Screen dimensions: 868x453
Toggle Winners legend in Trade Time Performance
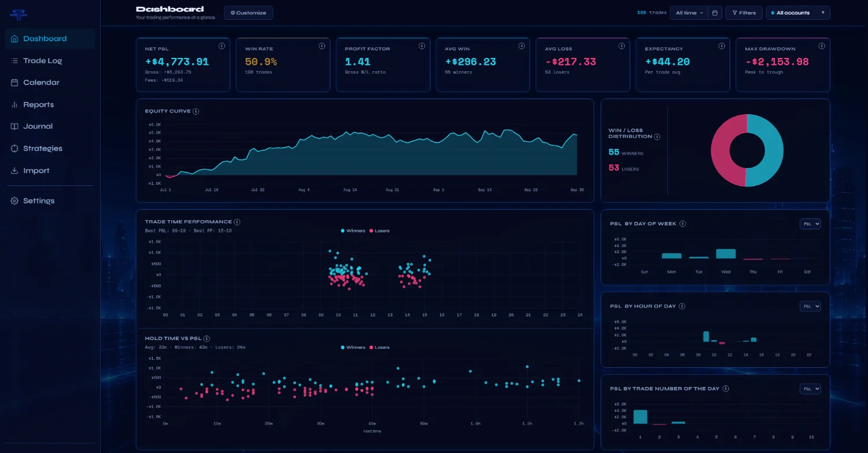coord(353,231)
